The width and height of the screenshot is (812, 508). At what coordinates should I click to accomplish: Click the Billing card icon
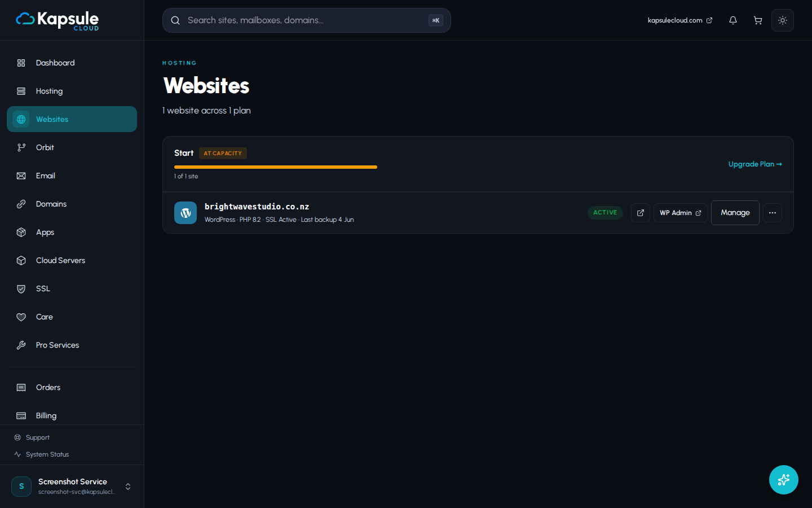click(x=21, y=415)
